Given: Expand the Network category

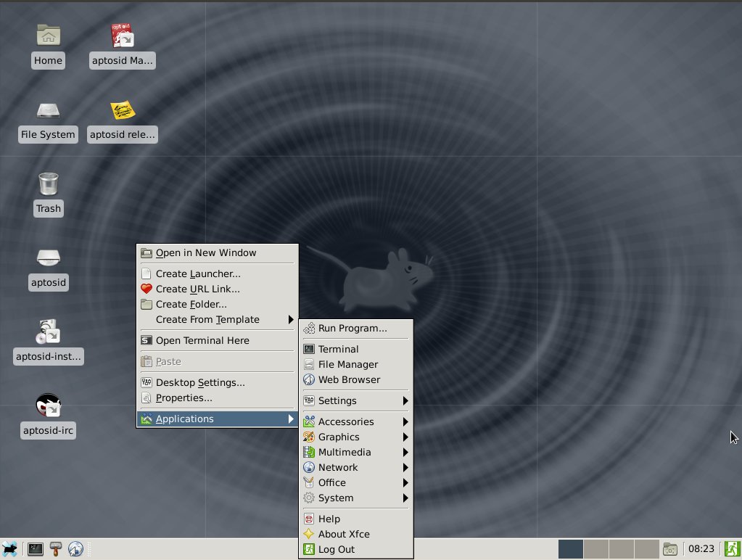Looking at the screenshot, I should click(356, 467).
